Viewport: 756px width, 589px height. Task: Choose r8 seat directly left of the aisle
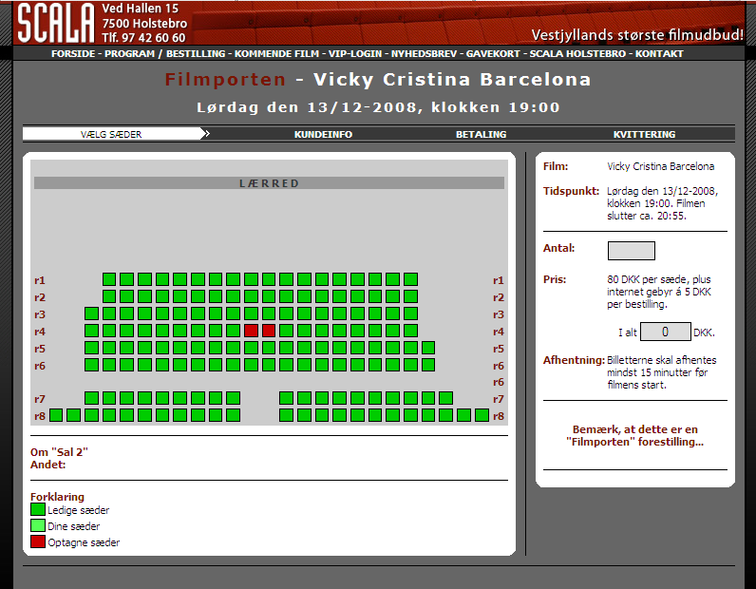click(233, 415)
